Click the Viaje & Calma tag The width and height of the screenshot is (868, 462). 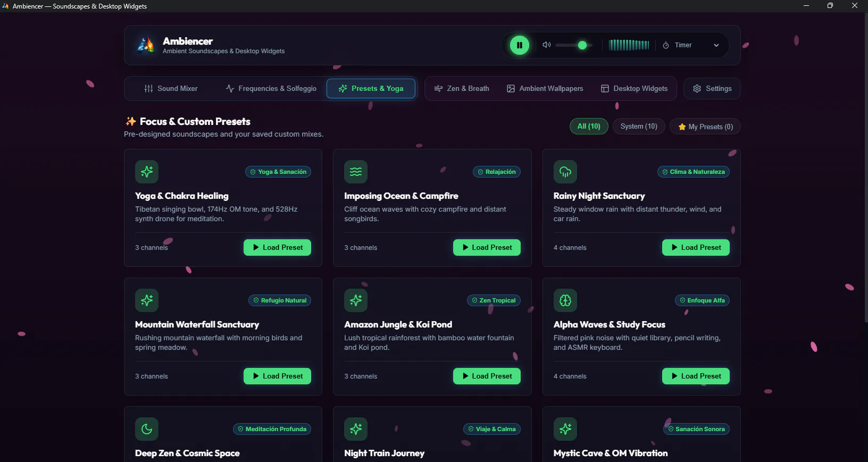492,429
